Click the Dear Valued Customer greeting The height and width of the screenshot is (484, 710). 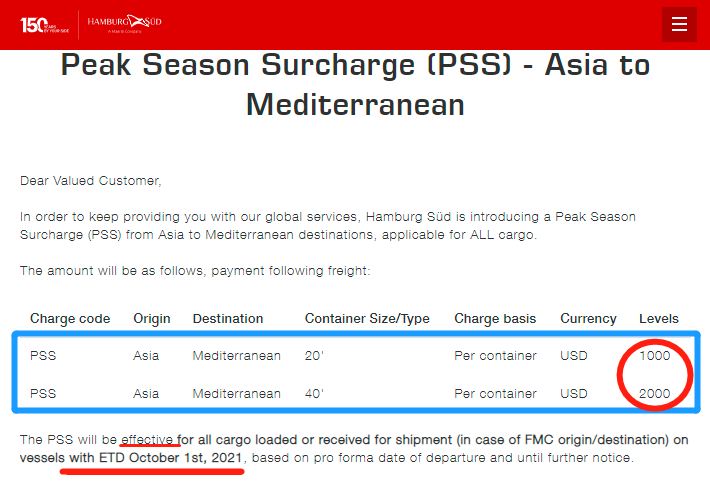(x=90, y=181)
